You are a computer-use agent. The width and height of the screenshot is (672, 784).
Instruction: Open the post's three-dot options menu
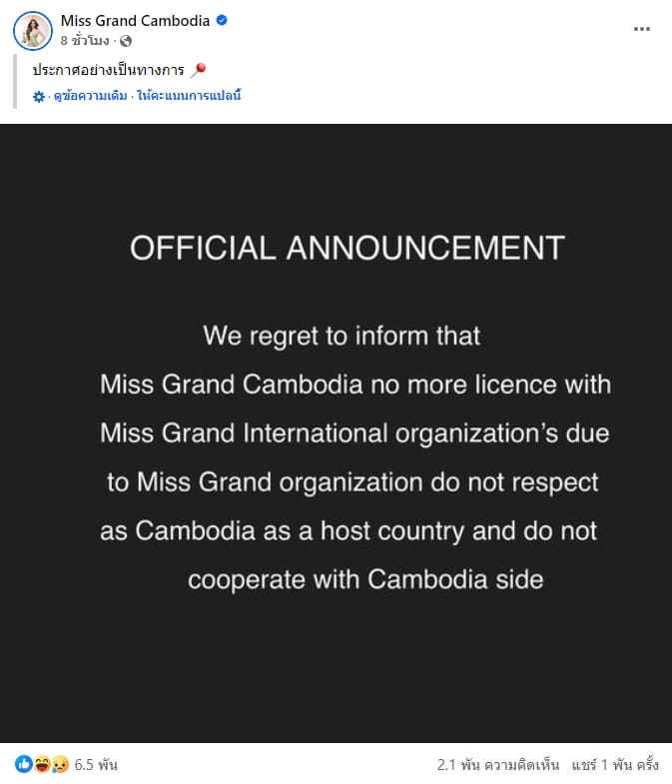click(x=642, y=29)
